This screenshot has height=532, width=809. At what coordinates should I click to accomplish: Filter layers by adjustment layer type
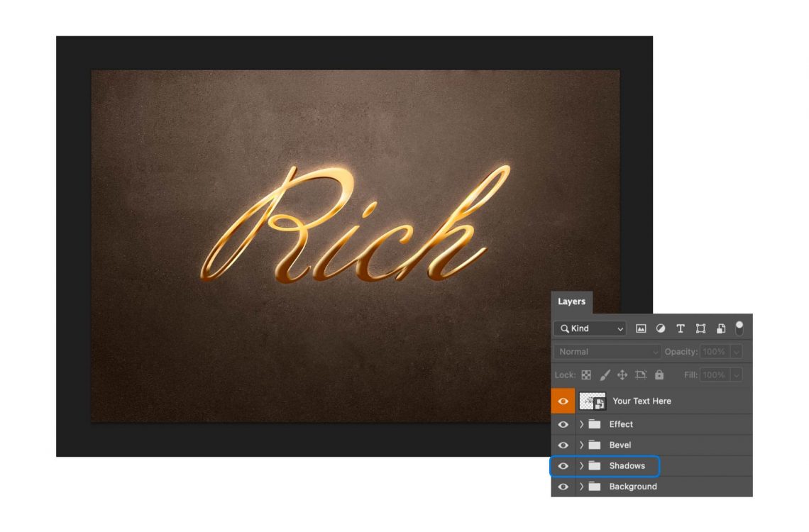pos(661,328)
